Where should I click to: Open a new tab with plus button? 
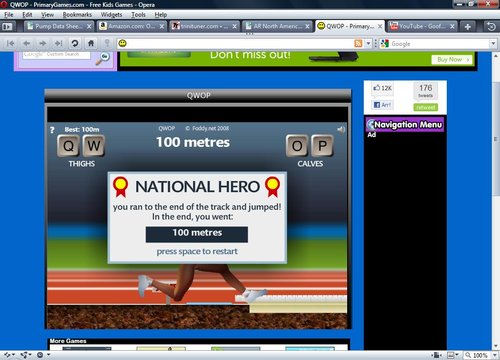click(x=468, y=27)
